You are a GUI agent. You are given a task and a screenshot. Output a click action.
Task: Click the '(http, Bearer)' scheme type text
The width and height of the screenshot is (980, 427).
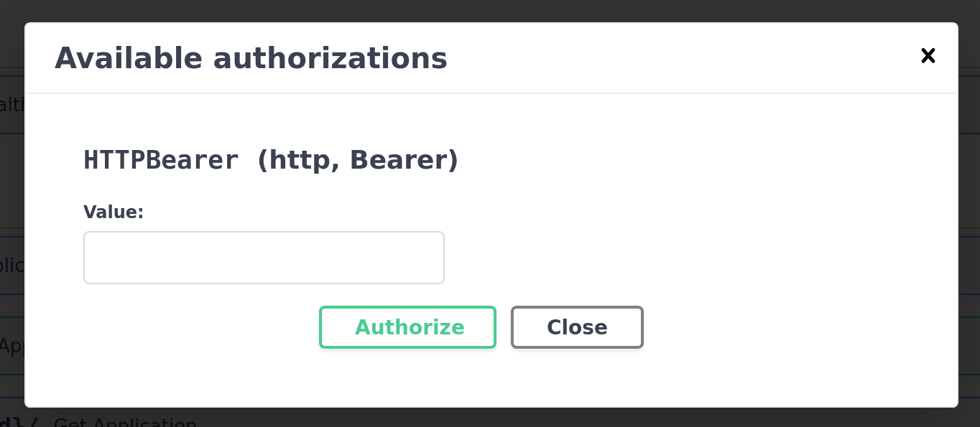coord(357,160)
